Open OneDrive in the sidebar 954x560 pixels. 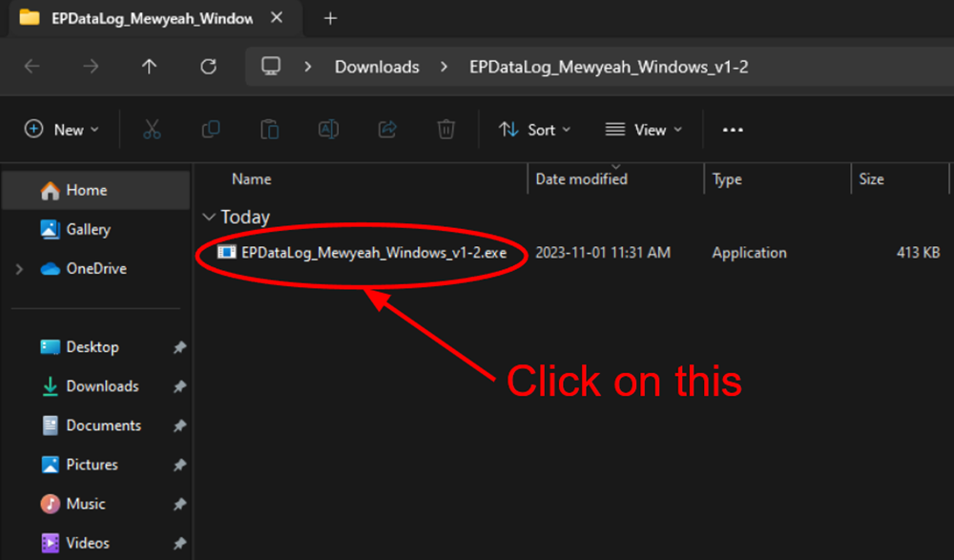coord(96,268)
